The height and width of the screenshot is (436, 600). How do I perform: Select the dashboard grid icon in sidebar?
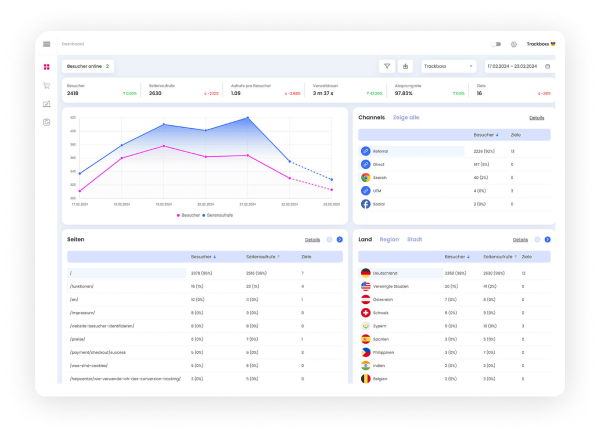pos(46,67)
